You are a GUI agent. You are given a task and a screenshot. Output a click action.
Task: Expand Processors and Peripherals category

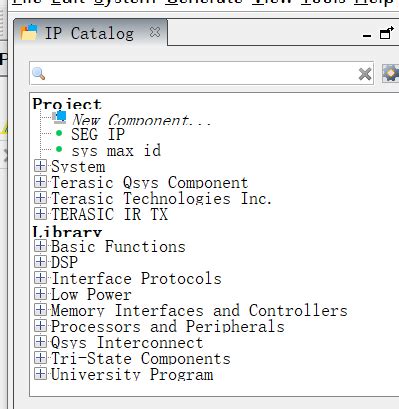point(40,326)
